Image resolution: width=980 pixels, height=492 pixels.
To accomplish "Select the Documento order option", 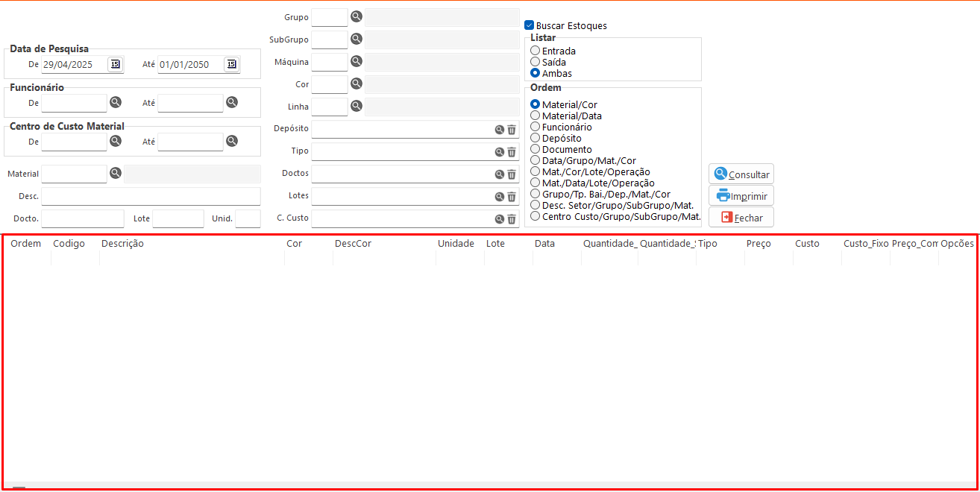I will [x=535, y=150].
